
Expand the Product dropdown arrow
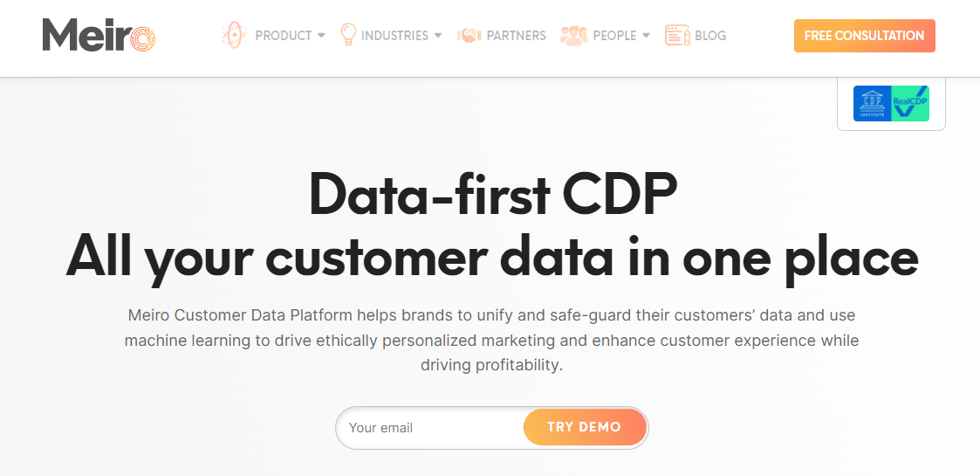tap(321, 36)
